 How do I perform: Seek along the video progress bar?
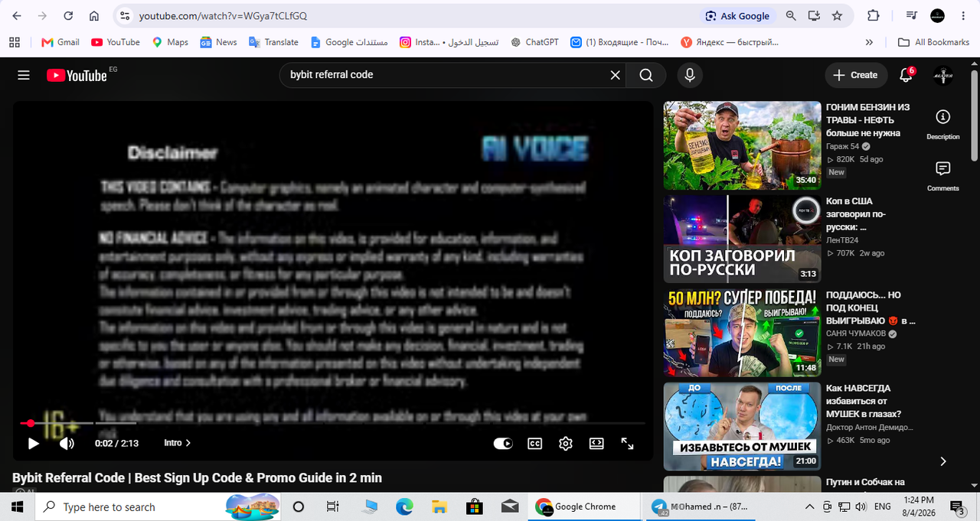coord(333,423)
